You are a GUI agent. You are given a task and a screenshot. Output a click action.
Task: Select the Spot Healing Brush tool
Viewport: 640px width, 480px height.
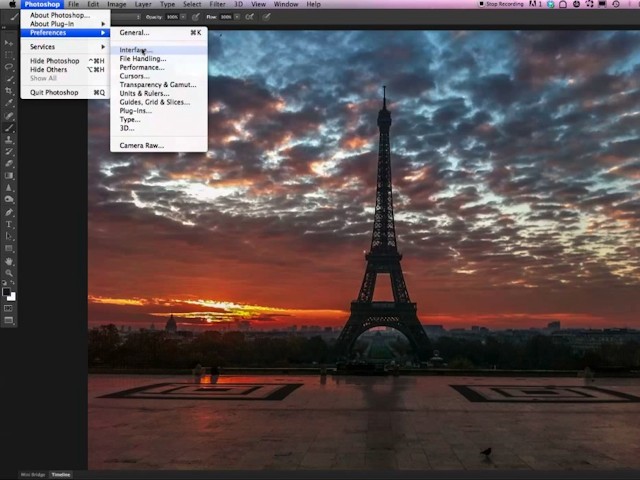[9, 116]
